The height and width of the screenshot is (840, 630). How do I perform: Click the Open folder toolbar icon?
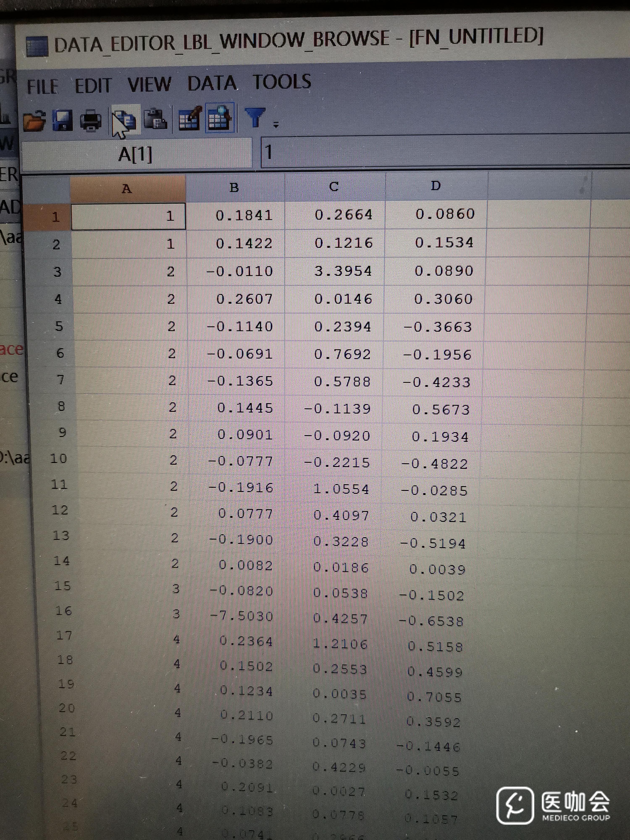(34, 121)
